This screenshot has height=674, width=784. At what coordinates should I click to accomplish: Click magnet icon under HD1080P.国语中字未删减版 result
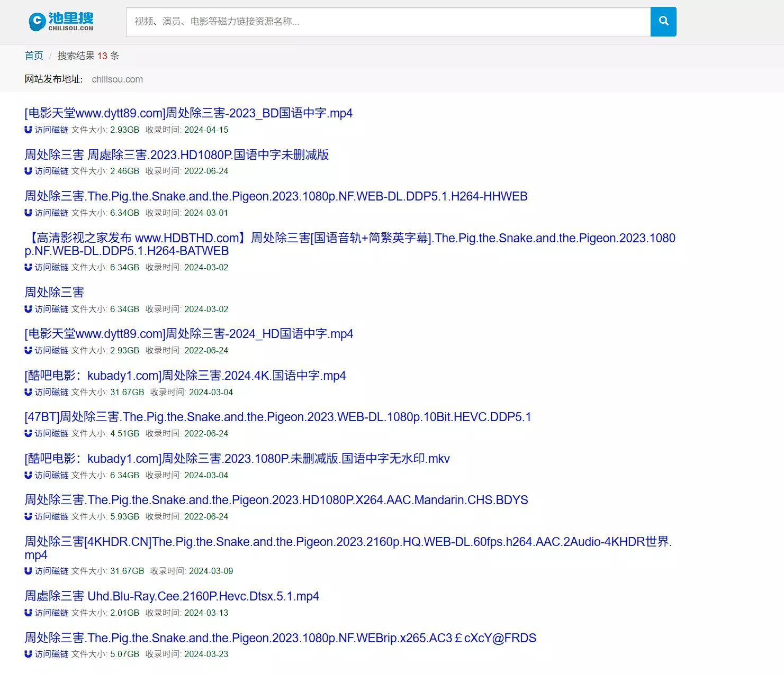(28, 171)
